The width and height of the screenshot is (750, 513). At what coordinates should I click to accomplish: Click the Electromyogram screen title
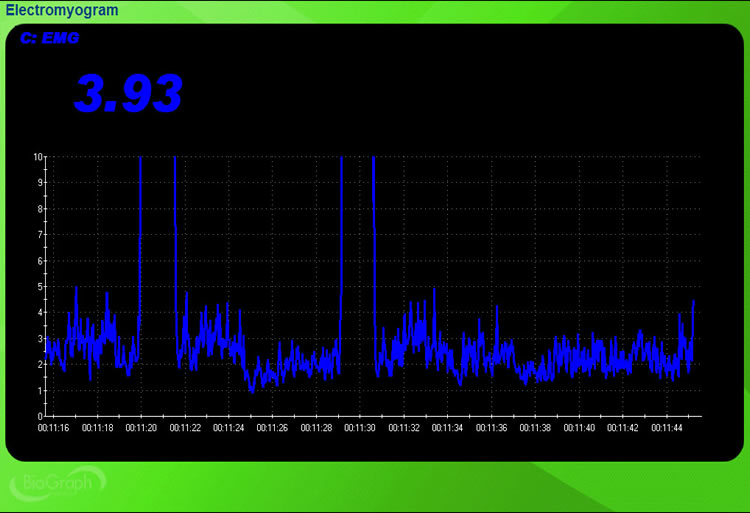61,10
